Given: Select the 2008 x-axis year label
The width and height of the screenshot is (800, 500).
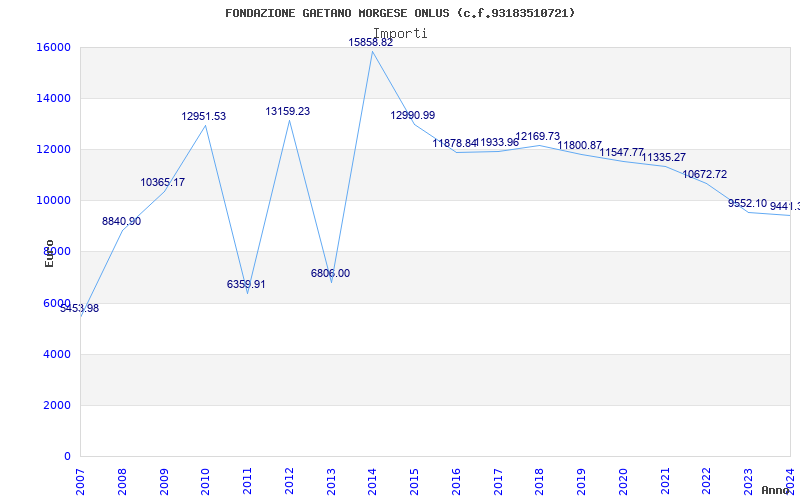Looking at the screenshot, I should pos(122,480).
